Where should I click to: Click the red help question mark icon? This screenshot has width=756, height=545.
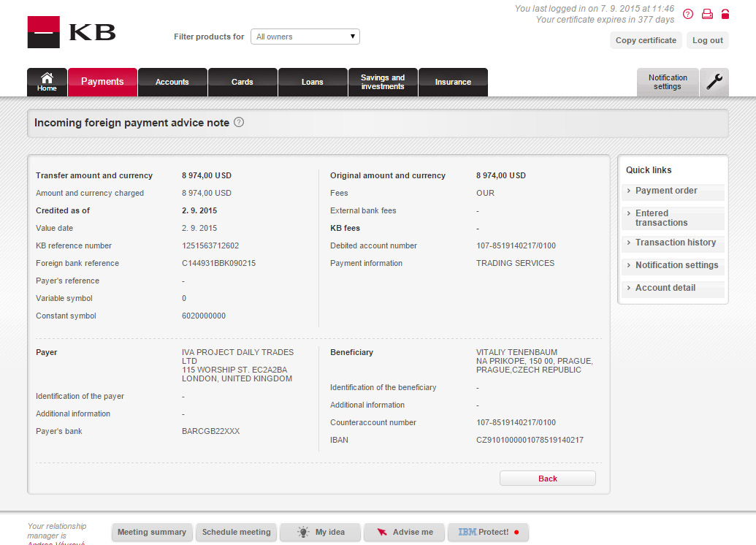click(x=688, y=14)
